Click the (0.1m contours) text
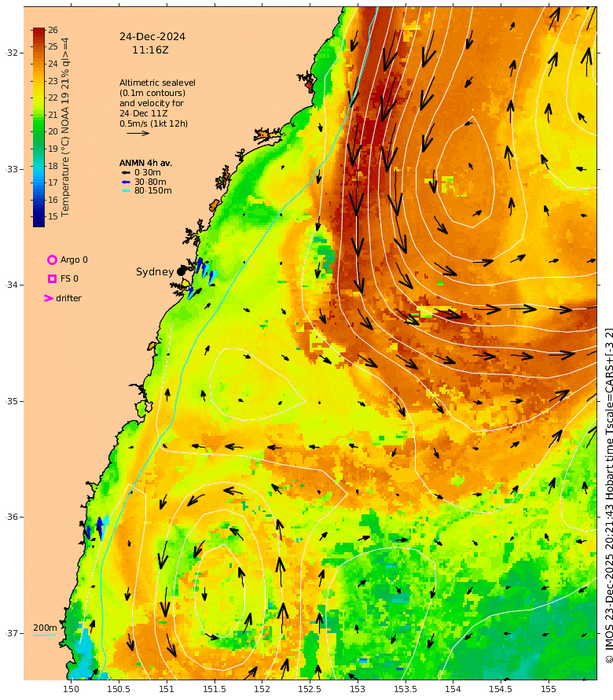Image resolution: width=613 pixels, height=700 pixels. click(152, 93)
